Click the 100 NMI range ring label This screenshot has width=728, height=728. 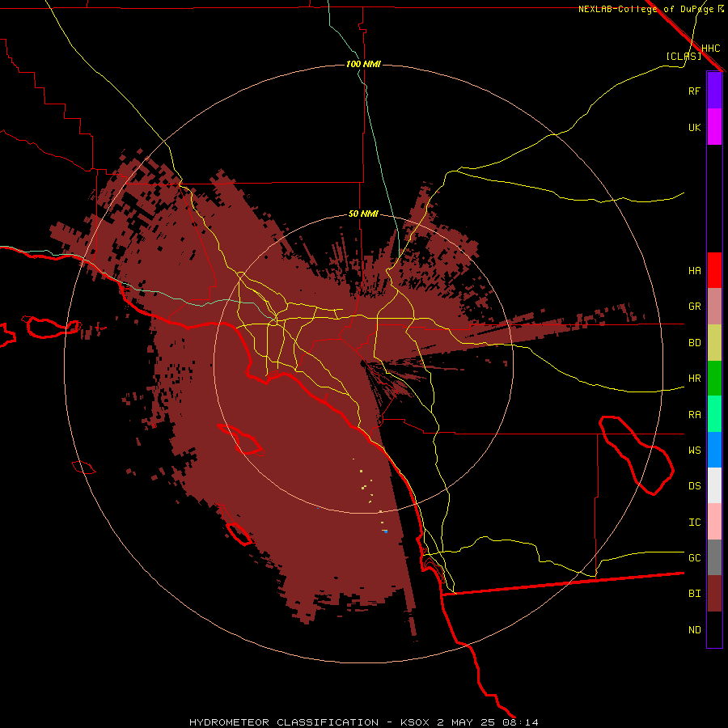click(363, 64)
